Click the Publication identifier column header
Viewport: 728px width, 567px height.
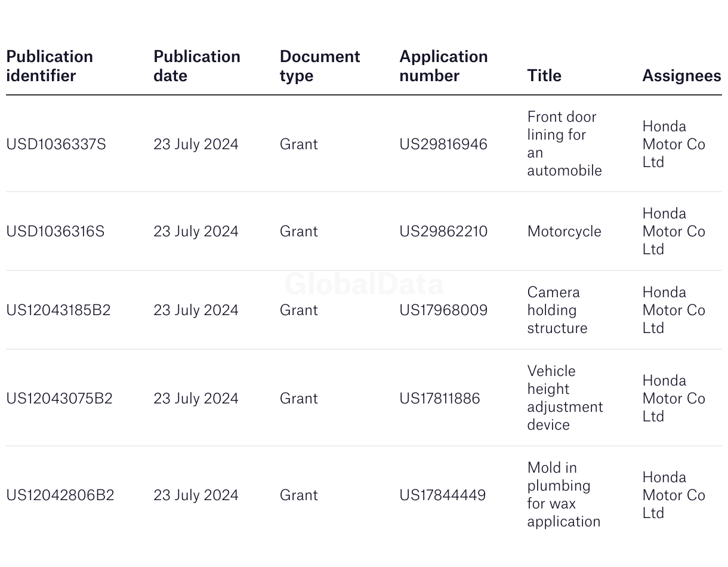coord(50,66)
